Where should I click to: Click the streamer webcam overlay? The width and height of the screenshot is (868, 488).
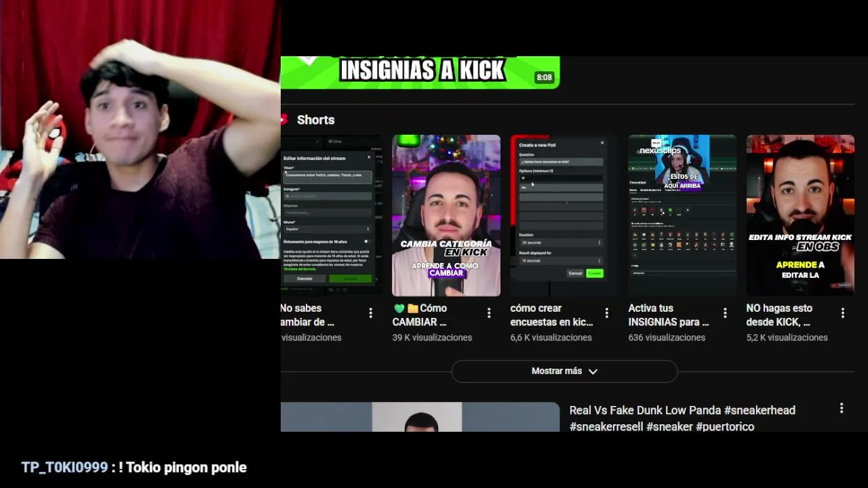140,129
